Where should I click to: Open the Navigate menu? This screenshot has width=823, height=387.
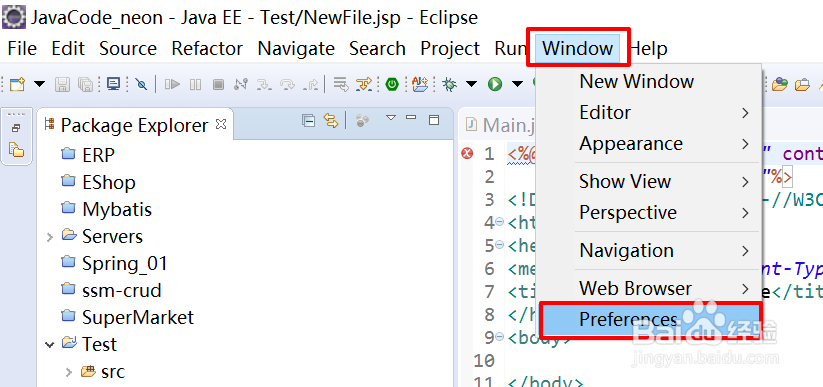pos(296,48)
